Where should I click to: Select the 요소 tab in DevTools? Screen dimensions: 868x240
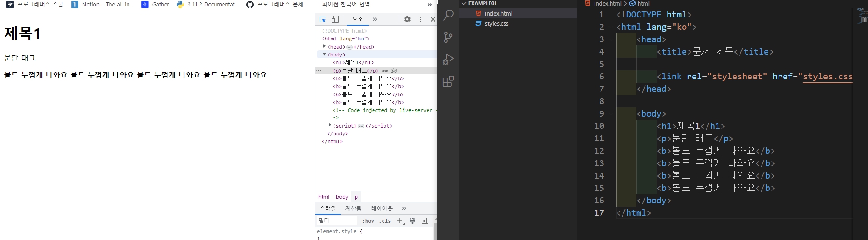[x=357, y=19]
